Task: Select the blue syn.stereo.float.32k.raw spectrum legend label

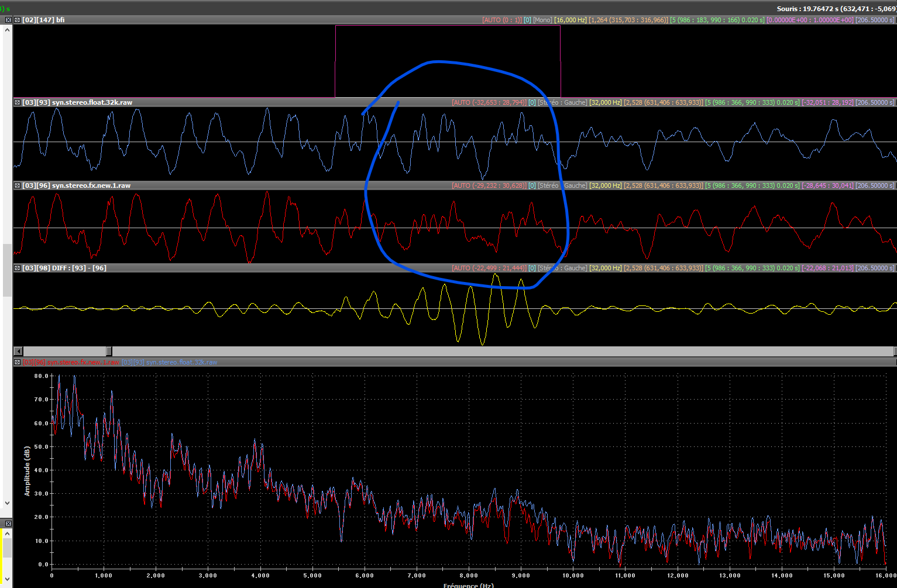Action: 170,362
